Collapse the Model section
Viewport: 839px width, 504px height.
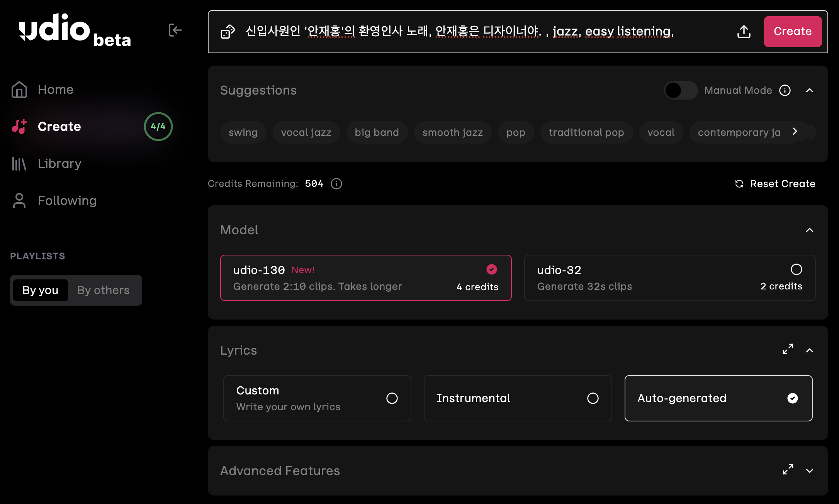click(810, 230)
